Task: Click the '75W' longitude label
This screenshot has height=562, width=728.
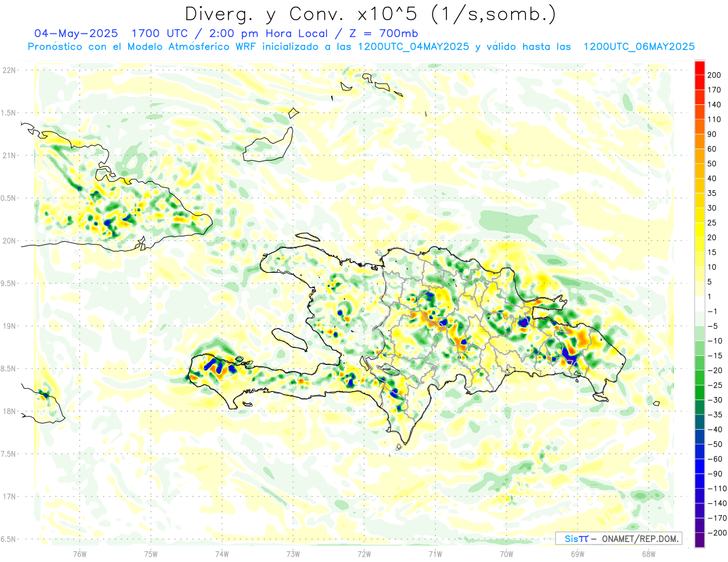Action: (151, 554)
